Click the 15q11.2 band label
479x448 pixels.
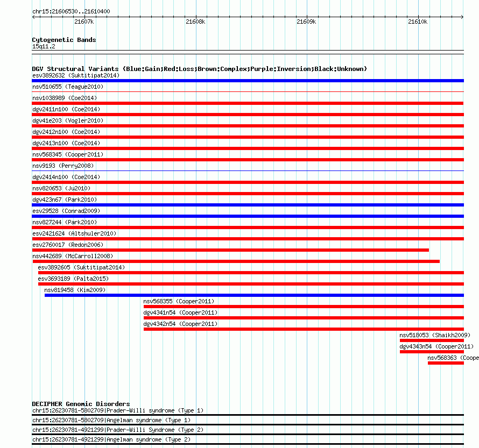point(44,46)
